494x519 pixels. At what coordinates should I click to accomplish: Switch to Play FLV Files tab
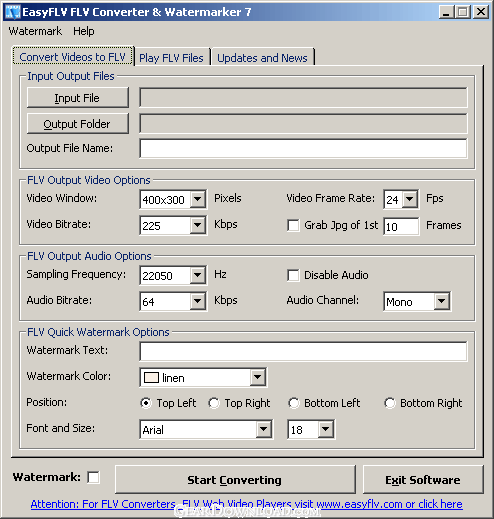(x=171, y=58)
